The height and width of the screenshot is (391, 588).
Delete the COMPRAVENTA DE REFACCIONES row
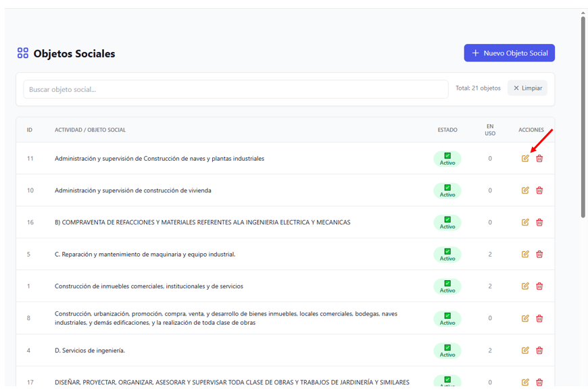coord(539,222)
